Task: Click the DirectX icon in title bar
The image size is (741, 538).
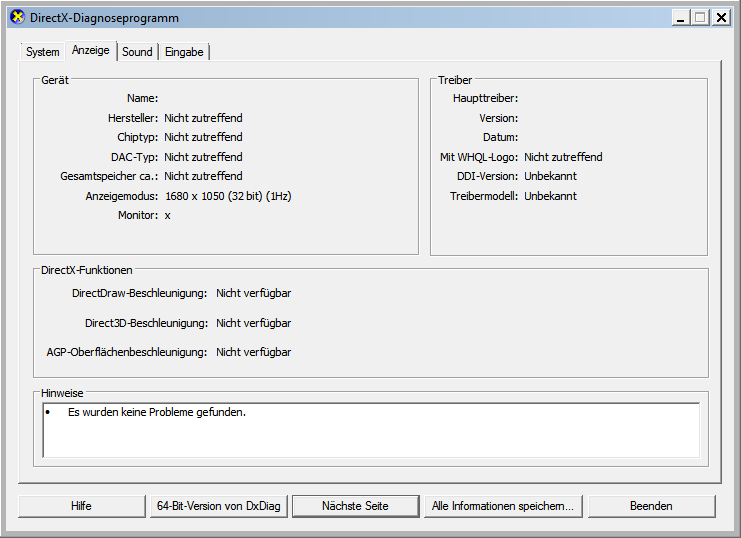Action: (x=17, y=17)
